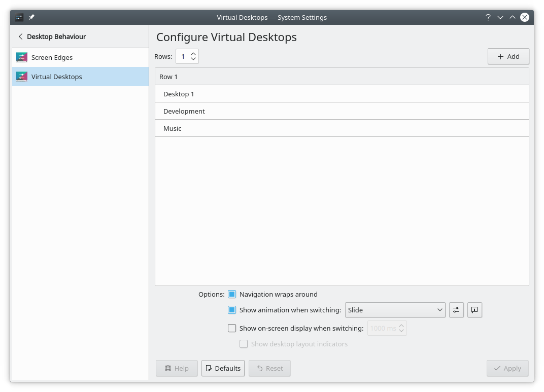Go back using Desktop Behaviour arrow

(x=21, y=37)
